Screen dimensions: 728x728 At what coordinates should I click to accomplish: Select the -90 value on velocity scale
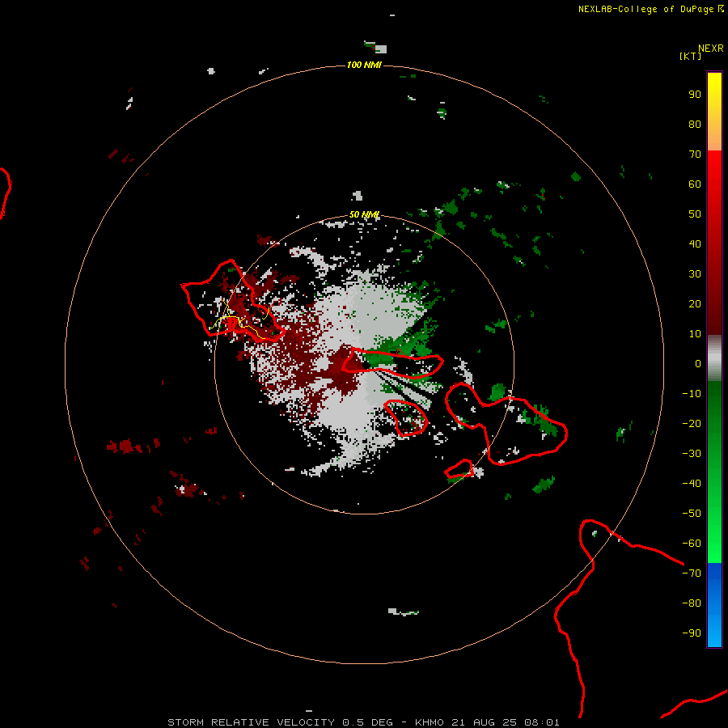coord(692,633)
